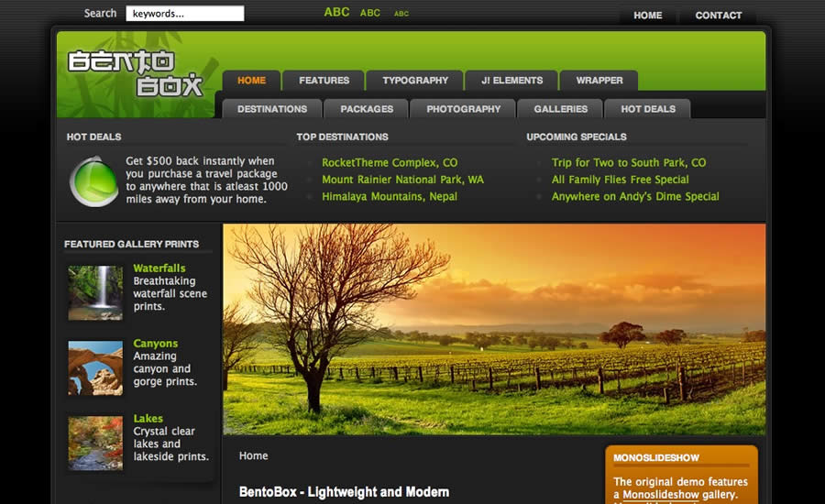Viewport: 825px width, 504px height.
Task: Click the TOP DESTINATIONS heading
Action: tap(343, 137)
